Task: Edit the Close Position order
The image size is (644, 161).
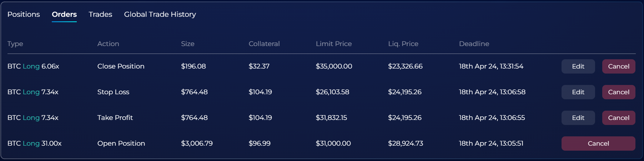Action: click(578, 66)
